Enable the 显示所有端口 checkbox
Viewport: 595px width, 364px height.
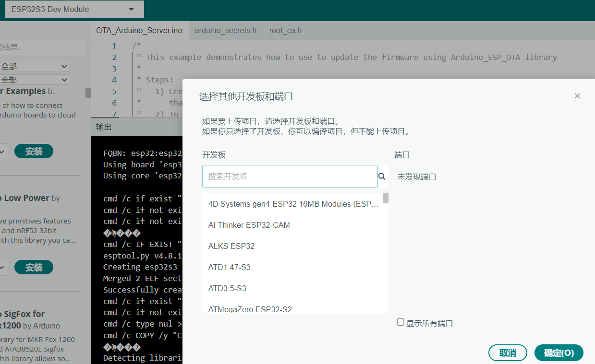click(x=401, y=323)
